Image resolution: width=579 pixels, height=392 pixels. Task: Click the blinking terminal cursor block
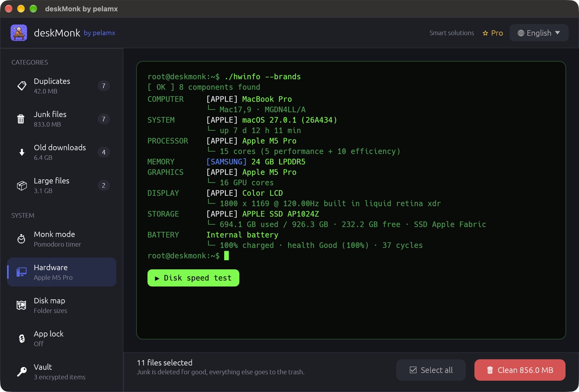(x=227, y=256)
